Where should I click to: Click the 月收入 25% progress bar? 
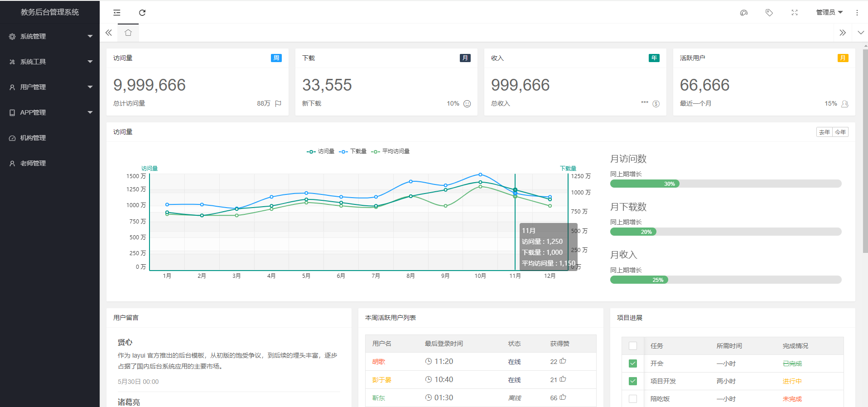[726, 280]
